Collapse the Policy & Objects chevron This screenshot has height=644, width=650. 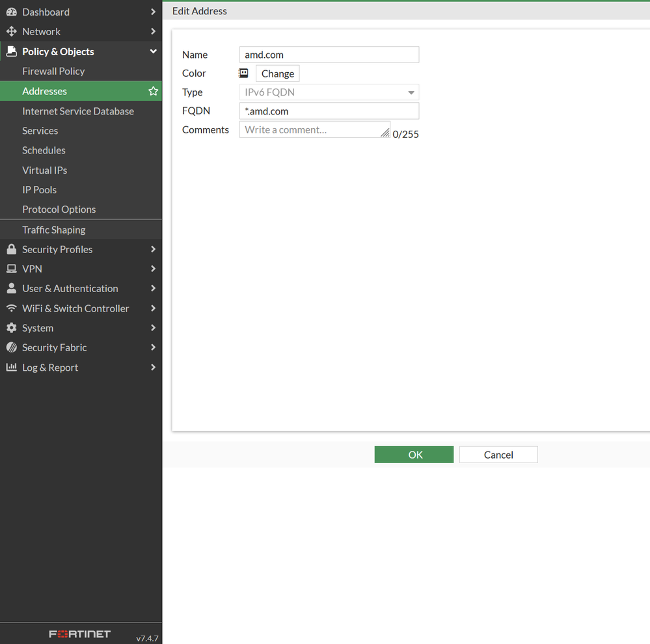(154, 51)
